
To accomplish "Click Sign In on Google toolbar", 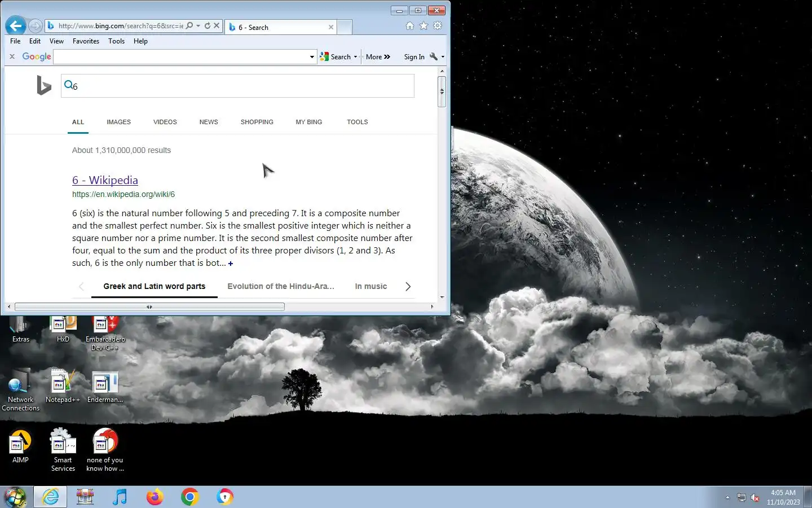I will coord(414,57).
